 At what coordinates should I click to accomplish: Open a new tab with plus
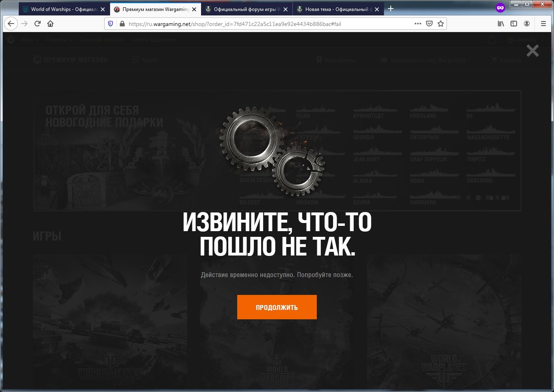point(391,9)
